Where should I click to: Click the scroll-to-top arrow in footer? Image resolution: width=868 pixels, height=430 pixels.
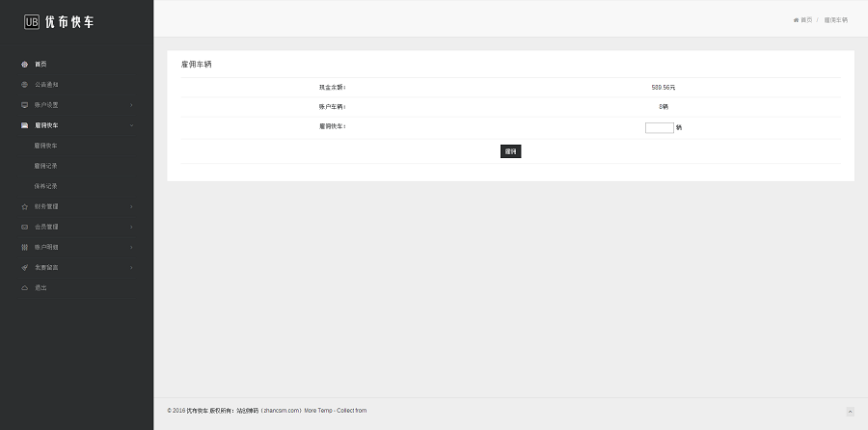[x=850, y=411]
